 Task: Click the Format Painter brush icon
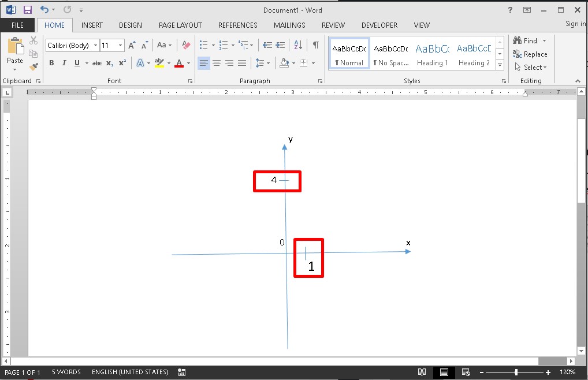34,67
